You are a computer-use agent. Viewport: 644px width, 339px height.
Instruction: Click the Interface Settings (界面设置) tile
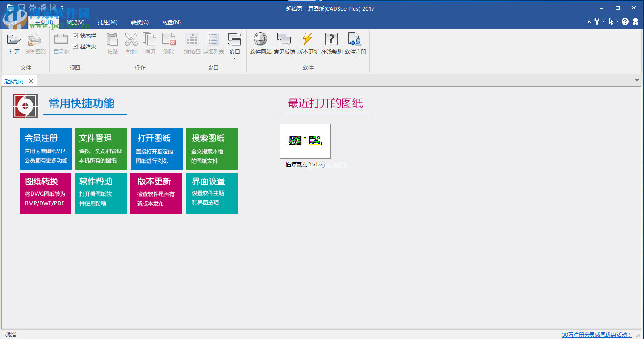point(212,193)
